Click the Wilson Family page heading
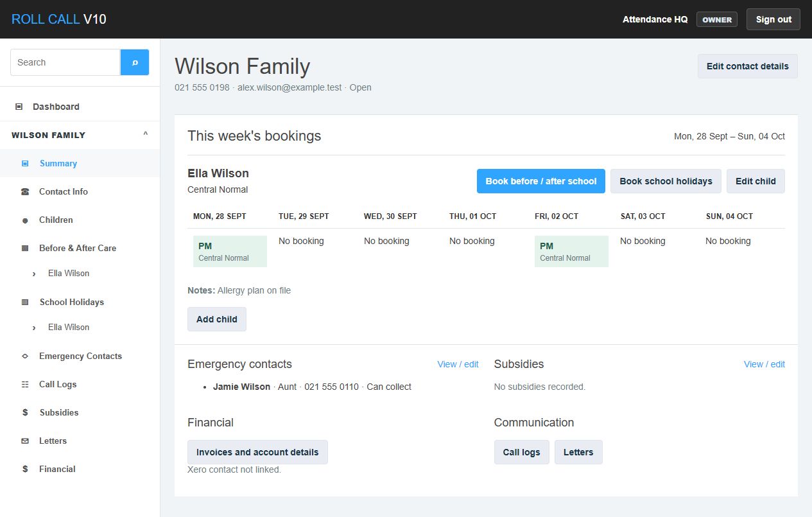This screenshot has width=812, height=517. pyautogui.click(x=243, y=66)
